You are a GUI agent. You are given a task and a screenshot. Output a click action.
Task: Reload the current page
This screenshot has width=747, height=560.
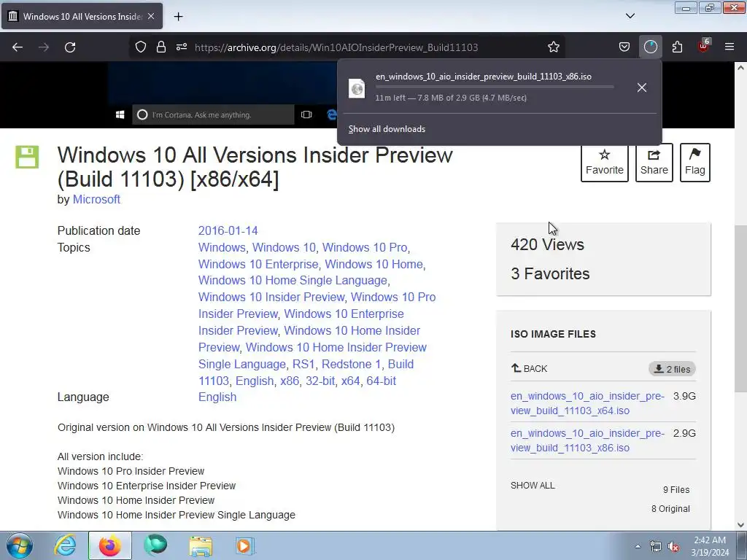tap(70, 47)
